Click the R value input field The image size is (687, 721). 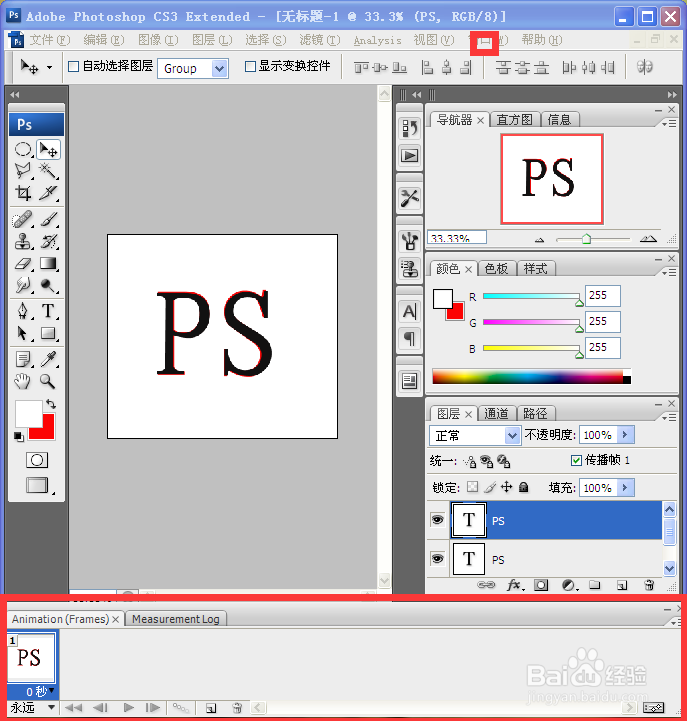coord(602,296)
